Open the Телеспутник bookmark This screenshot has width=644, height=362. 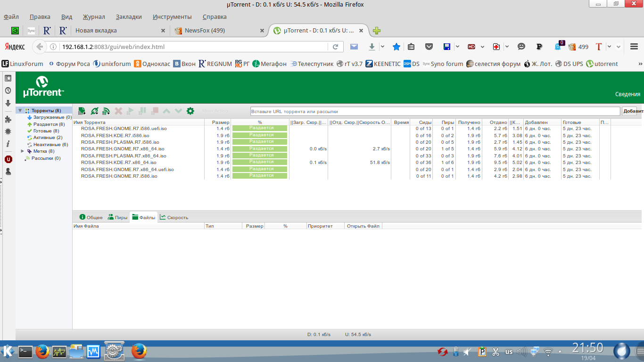point(312,64)
